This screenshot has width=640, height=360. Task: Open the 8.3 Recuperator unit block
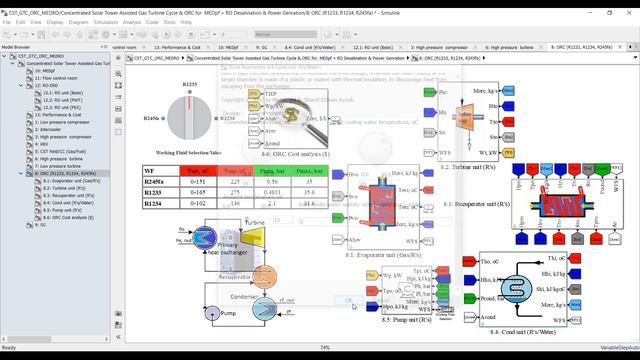pyautogui.click(x=567, y=204)
